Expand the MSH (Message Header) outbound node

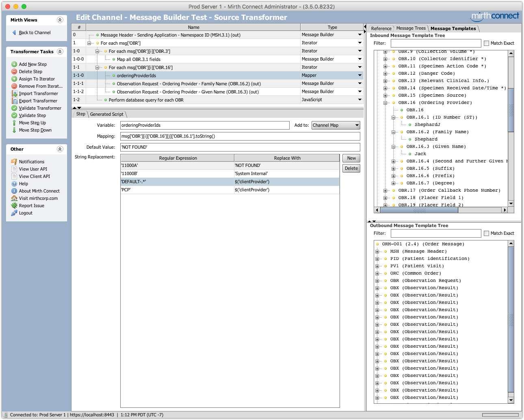click(377, 251)
